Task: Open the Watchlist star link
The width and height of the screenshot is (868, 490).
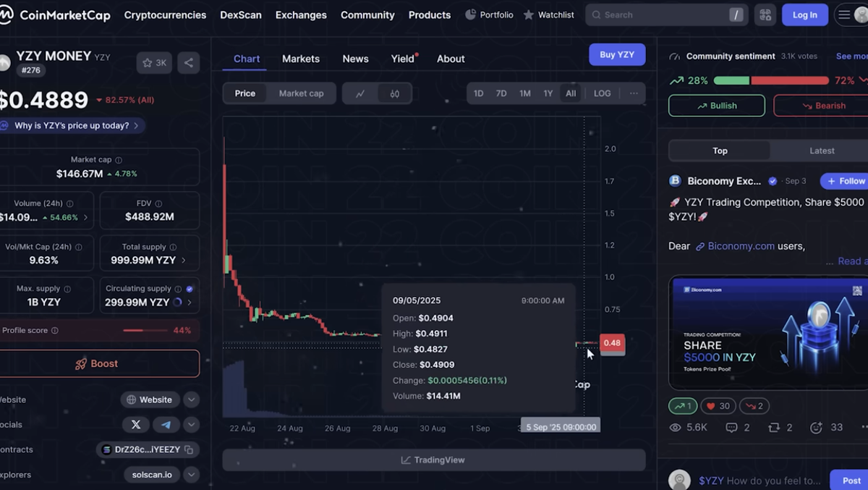Action: 548,14
